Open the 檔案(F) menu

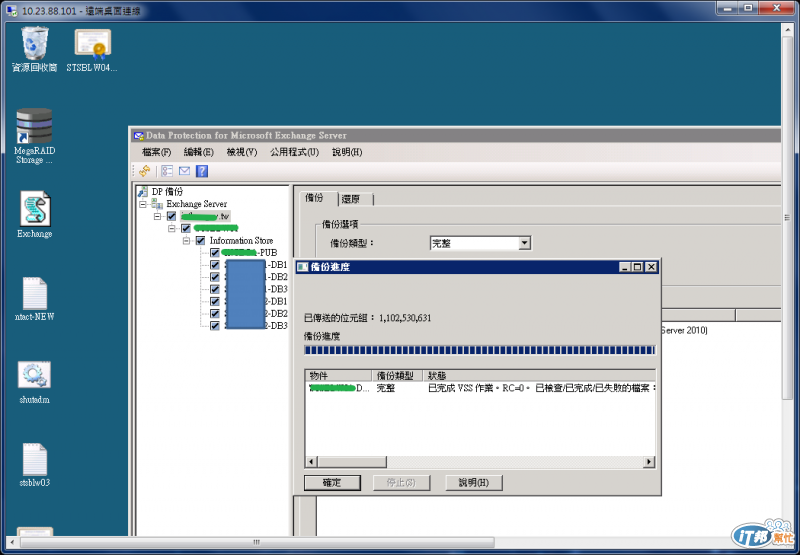pos(157,152)
